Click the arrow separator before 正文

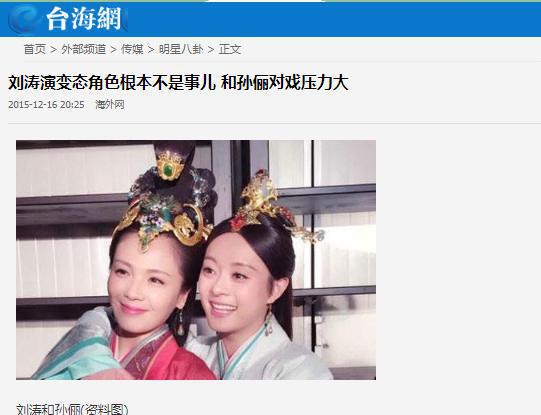click(x=211, y=50)
